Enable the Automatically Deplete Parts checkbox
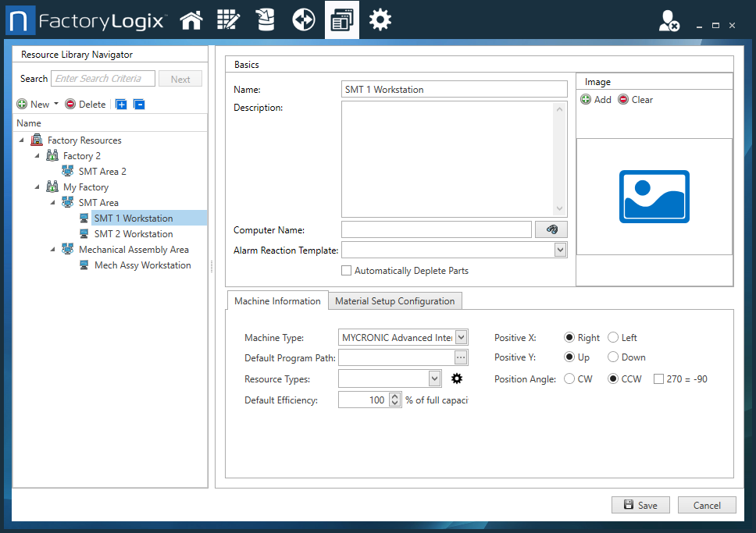756x533 pixels. coord(347,270)
